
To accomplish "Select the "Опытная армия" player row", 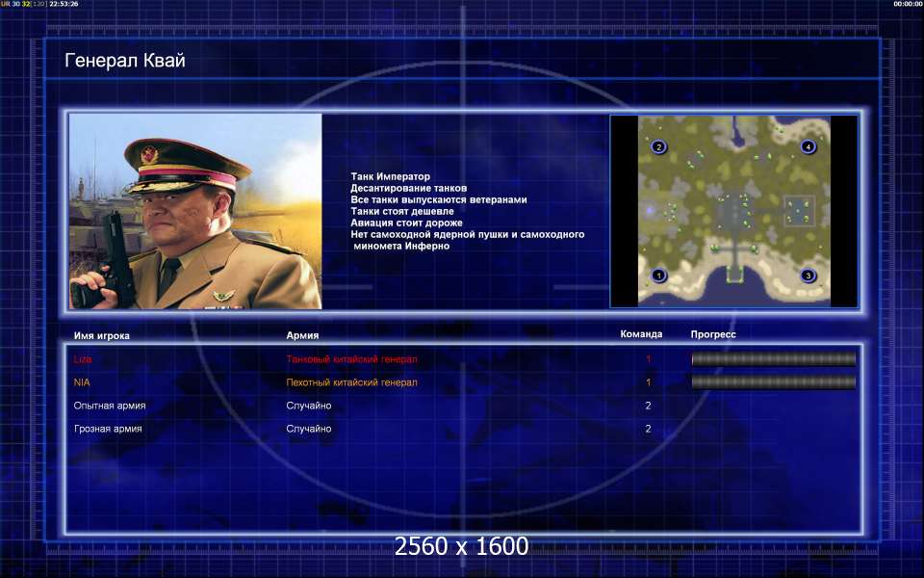I will 463,406.
